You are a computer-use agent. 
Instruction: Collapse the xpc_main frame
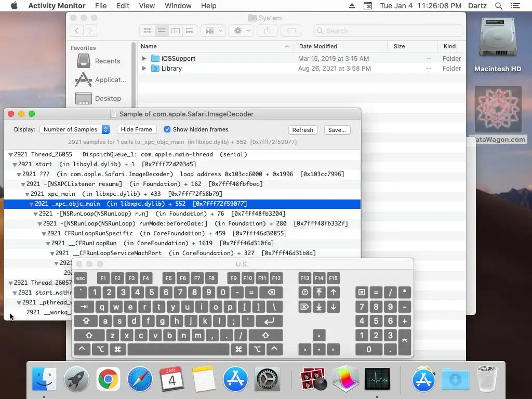coord(27,194)
